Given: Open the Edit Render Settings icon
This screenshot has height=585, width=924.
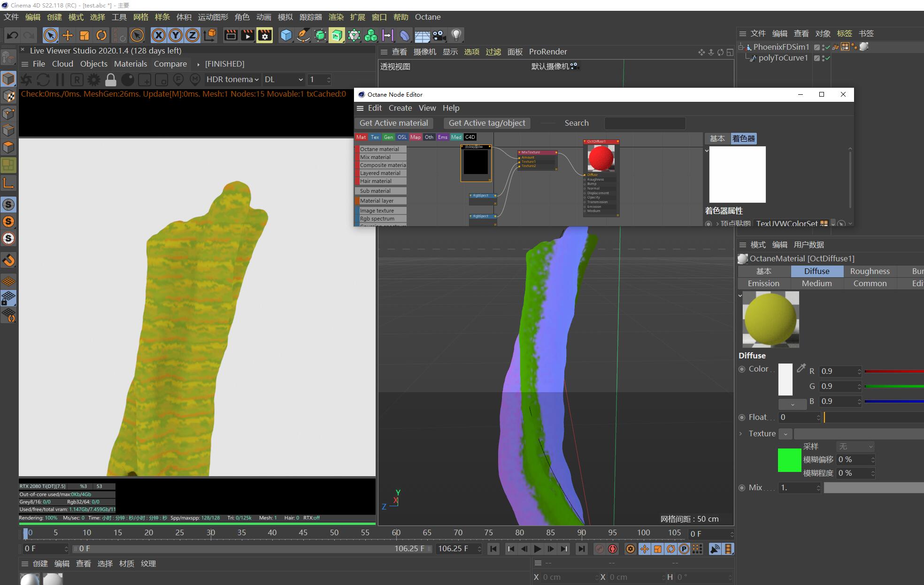Looking at the screenshot, I should point(265,35).
